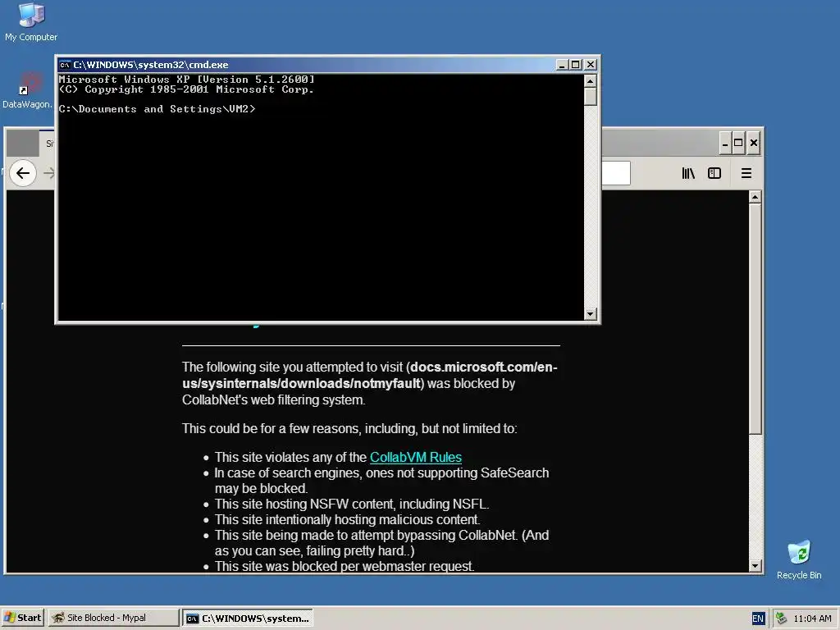Viewport: 840px width, 630px height.
Task: Click the Microsoft Windows XP version line
Action: (x=186, y=80)
